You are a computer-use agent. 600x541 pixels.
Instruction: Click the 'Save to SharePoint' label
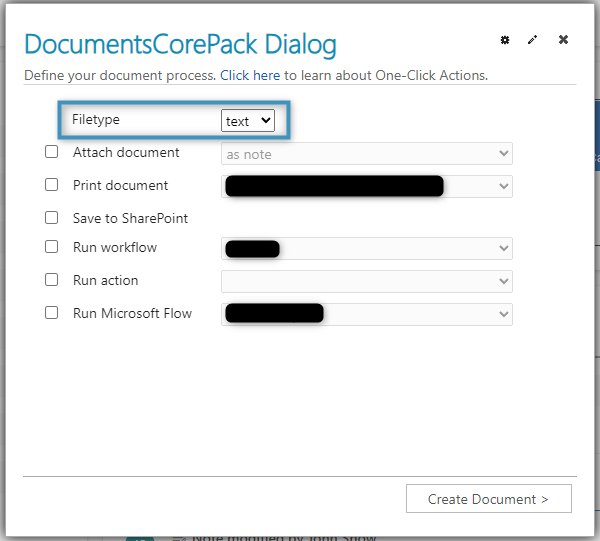pos(130,218)
